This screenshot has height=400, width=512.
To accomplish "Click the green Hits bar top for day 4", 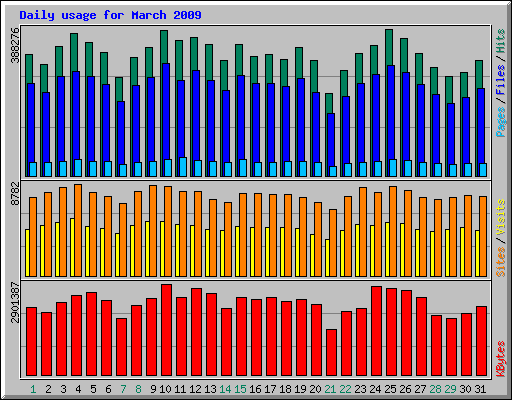I will click(74, 52).
